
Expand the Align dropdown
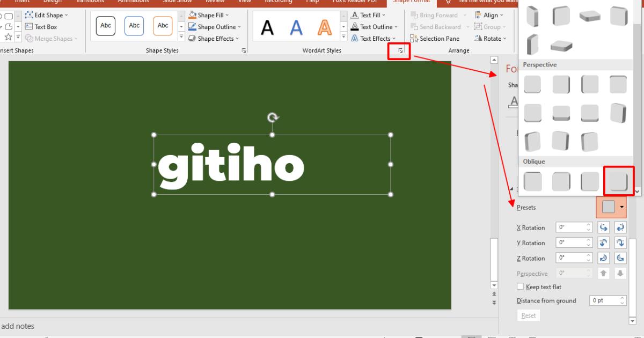[x=489, y=15]
